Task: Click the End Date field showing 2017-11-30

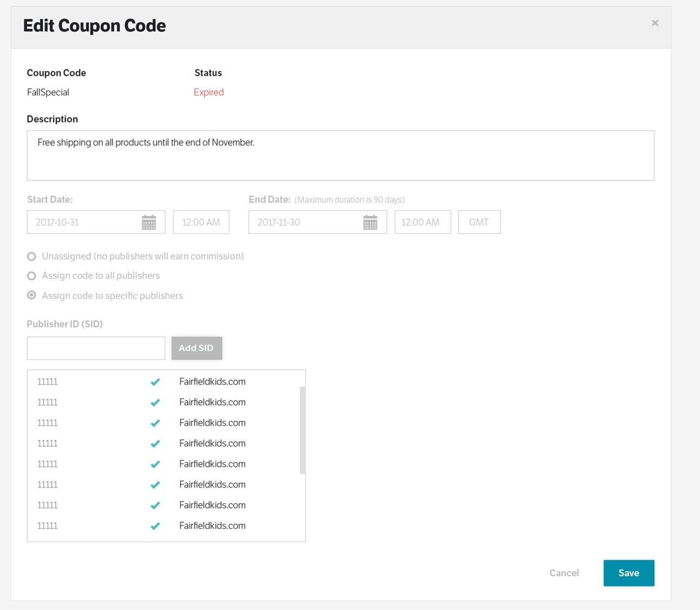Action: point(304,222)
